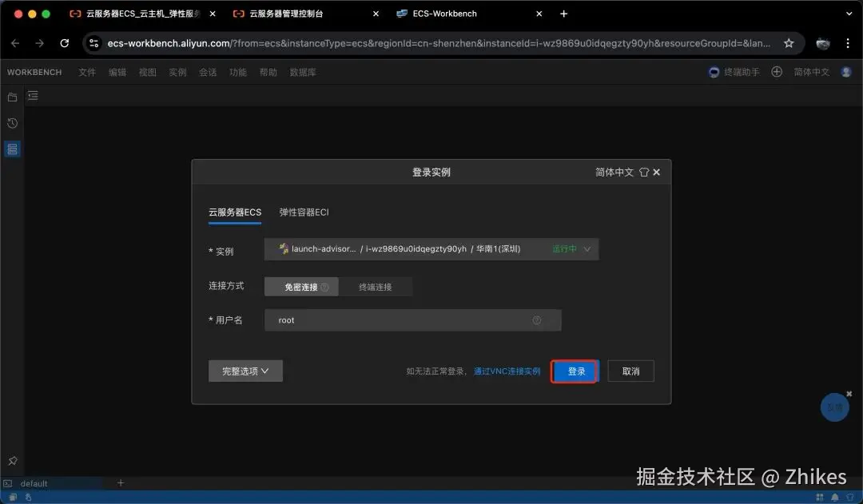Image resolution: width=863 pixels, height=504 pixels.
Task: Click the 终端助手 label
Action: pyautogui.click(x=742, y=72)
